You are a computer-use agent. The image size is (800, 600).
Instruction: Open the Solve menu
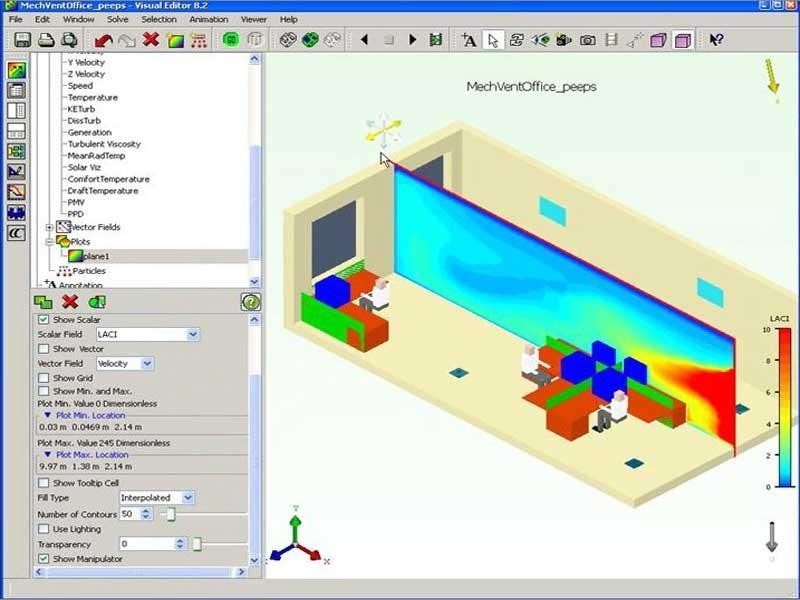pos(117,19)
